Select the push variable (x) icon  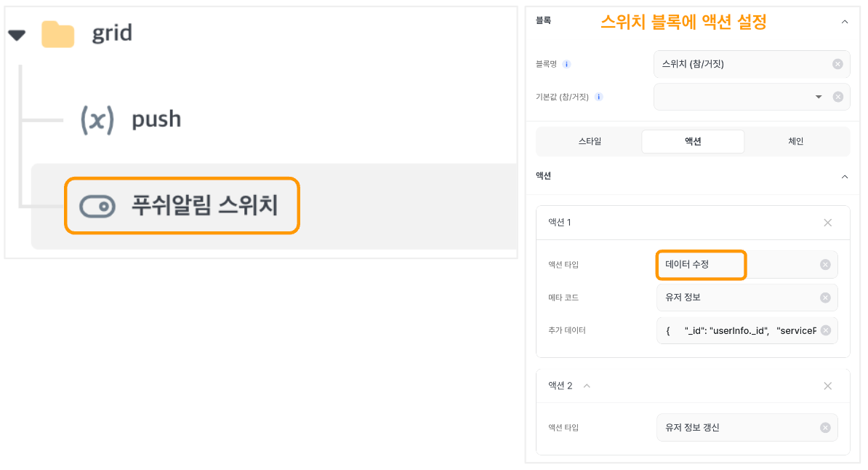pyautogui.click(x=97, y=120)
